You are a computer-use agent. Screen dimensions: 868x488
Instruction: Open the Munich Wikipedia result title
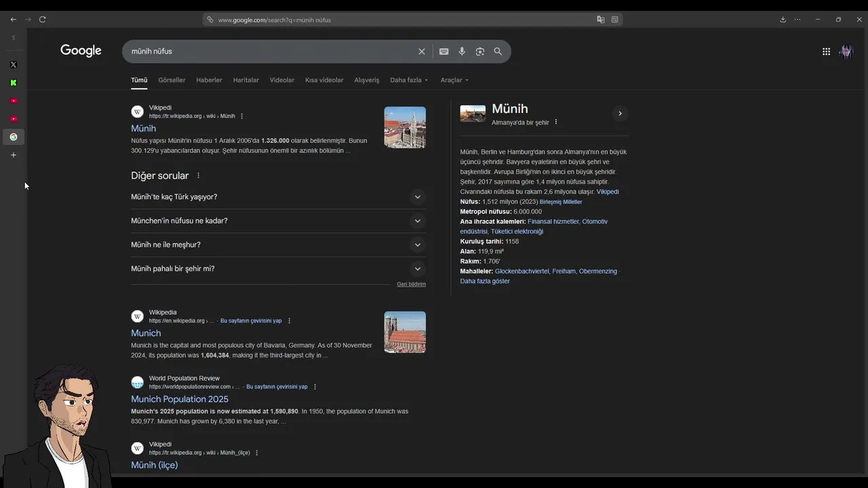146,333
